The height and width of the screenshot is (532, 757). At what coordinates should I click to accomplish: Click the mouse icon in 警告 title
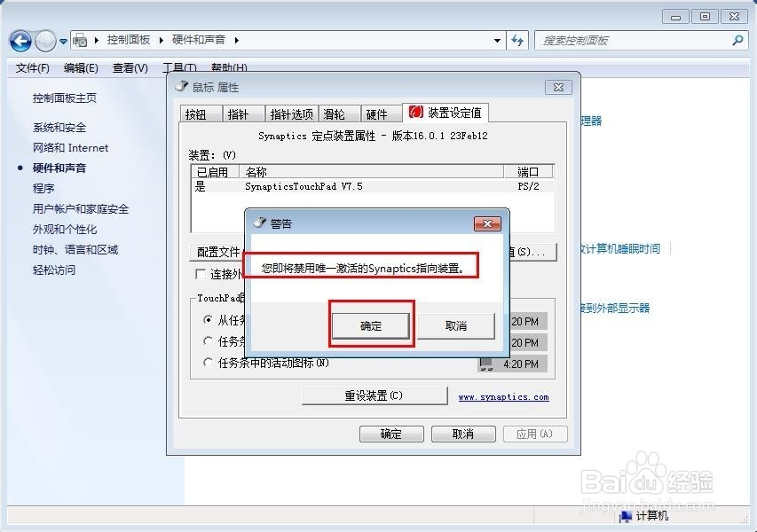[260, 223]
